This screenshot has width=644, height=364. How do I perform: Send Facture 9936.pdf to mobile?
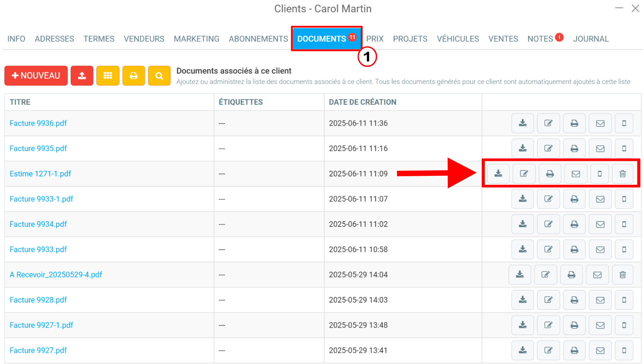coord(624,123)
